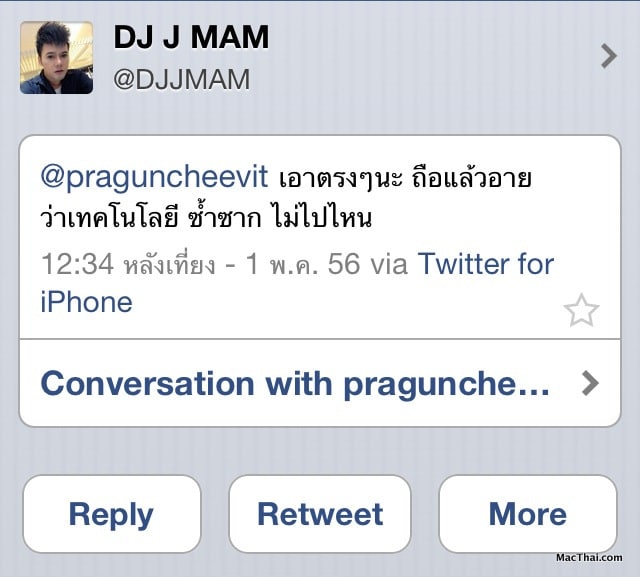Expand conversation with praguncheevit chevron
640x577 pixels.
(x=591, y=383)
